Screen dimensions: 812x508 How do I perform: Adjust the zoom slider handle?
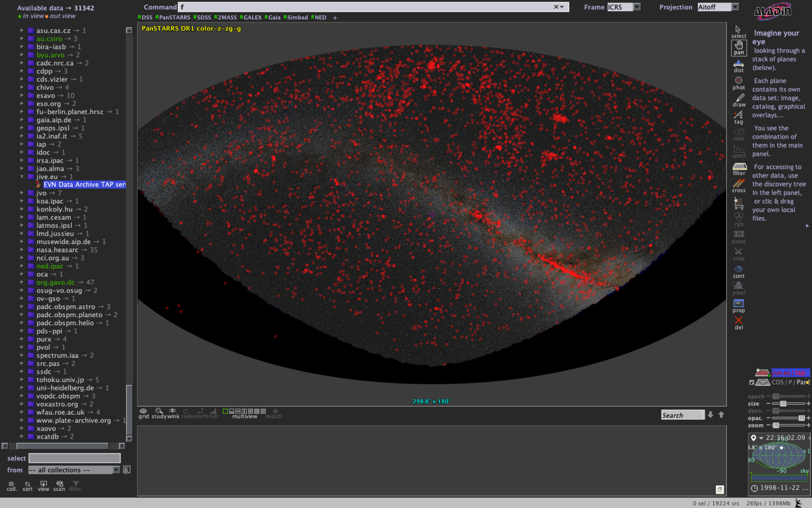(776, 425)
